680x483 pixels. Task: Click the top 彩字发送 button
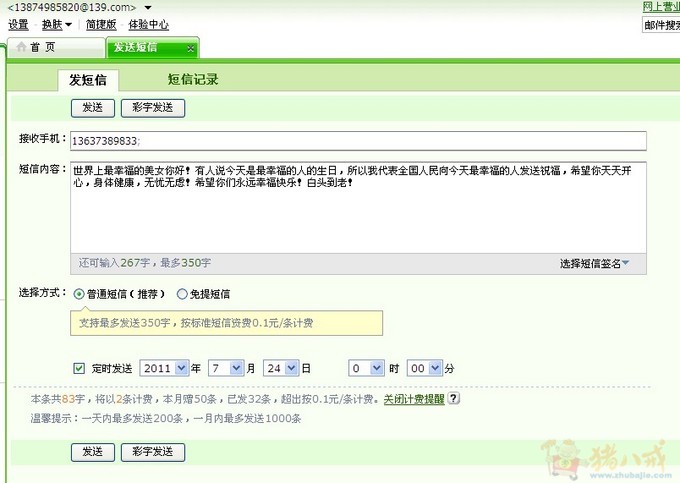pos(153,108)
